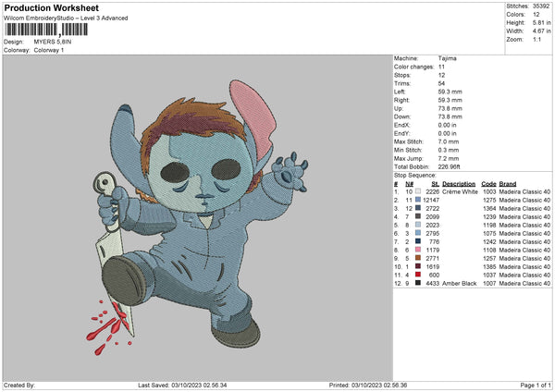Select the maroon swatch in the code 1385 row
The width and height of the screenshot is (555, 392).
[x=418, y=266]
